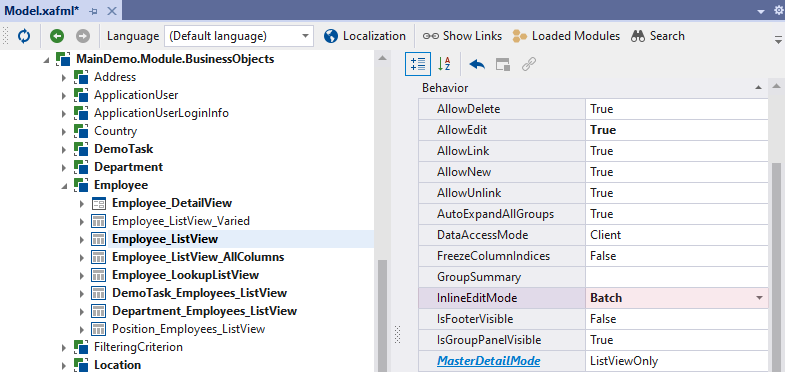Pin the Model.xafml tab

(94, 11)
